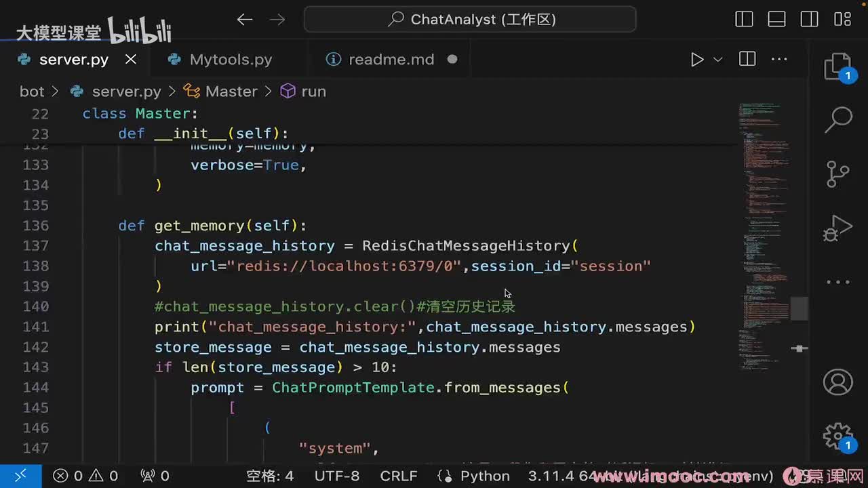Click the redis://localhost:6379/0 URL string
Screen dimensions: 868x488
point(344,266)
